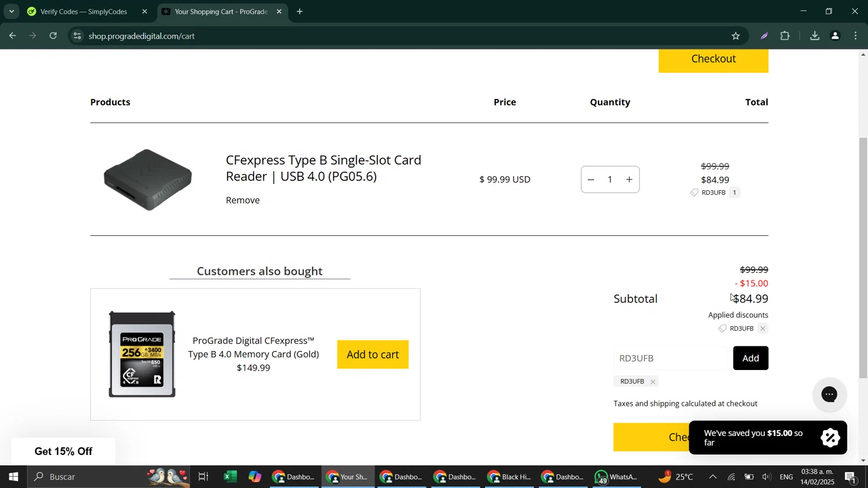Expand the tab search dropdown

pos(12,12)
